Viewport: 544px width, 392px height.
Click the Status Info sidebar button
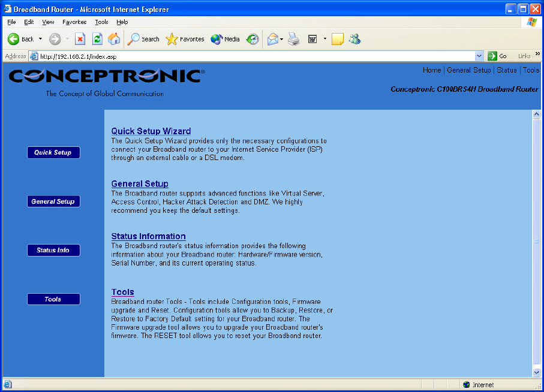(53, 250)
